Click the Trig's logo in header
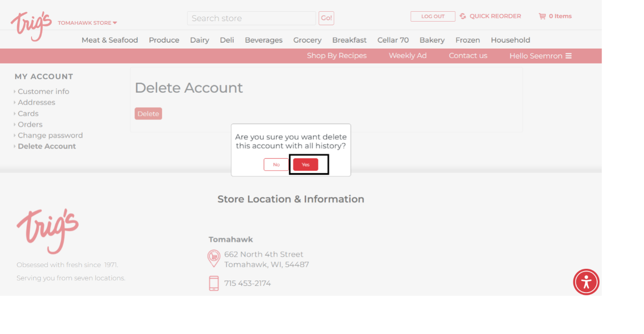Screen dimensions: 644x334 (x=31, y=26)
